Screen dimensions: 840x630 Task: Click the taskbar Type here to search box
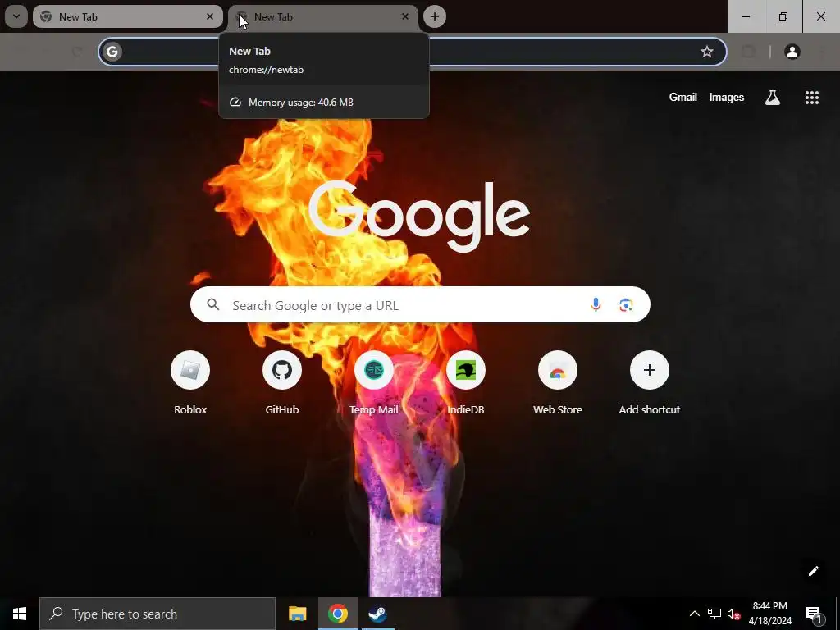click(157, 614)
